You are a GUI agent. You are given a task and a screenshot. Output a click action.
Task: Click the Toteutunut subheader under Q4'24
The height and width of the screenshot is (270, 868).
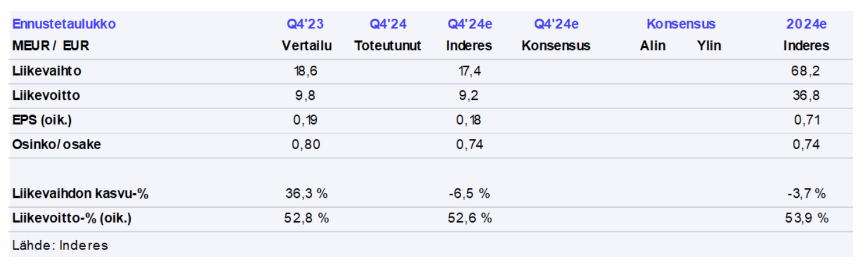tap(388, 46)
